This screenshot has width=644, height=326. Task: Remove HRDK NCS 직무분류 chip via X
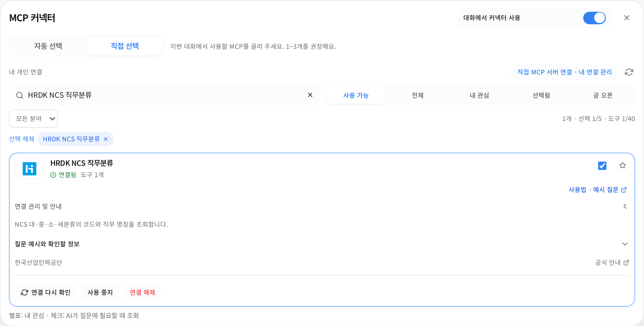click(x=106, y=139)
